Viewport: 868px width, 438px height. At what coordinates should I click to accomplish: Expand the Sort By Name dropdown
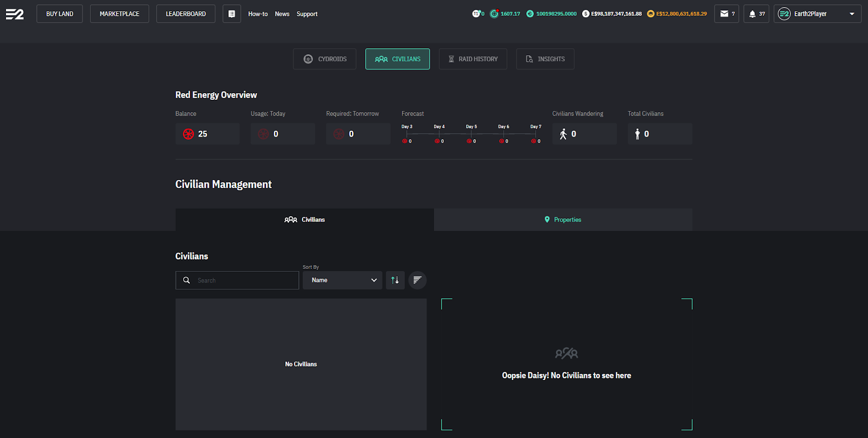[x=342, y=280]
